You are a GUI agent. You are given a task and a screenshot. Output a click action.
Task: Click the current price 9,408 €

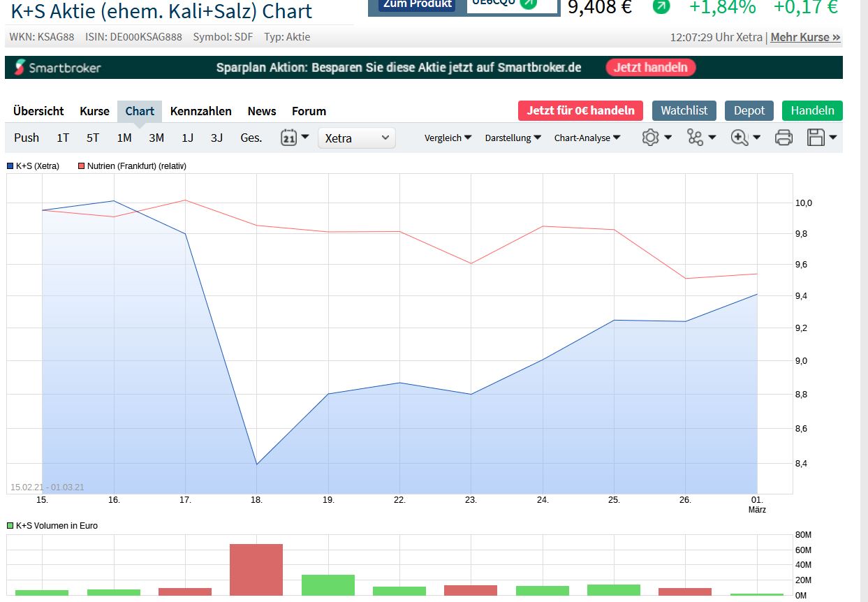pyautogui.click(x=600, y=7)
